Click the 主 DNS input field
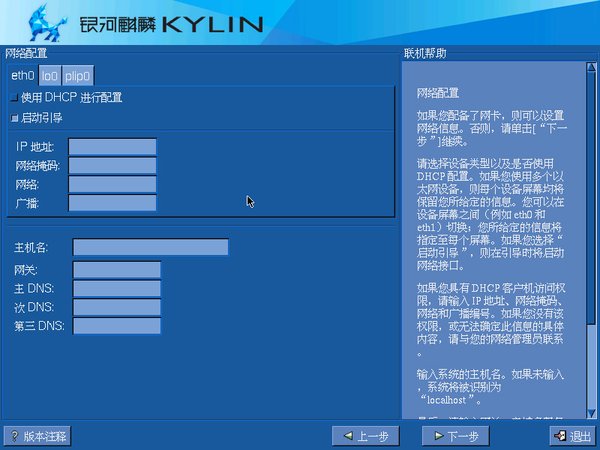The image size is (600, 450). (117, 289)
